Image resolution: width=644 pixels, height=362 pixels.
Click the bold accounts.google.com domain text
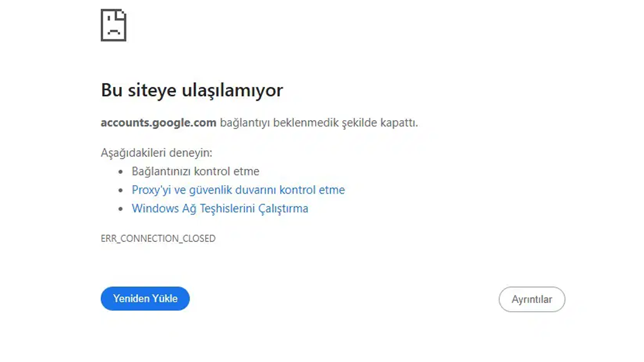158,123
